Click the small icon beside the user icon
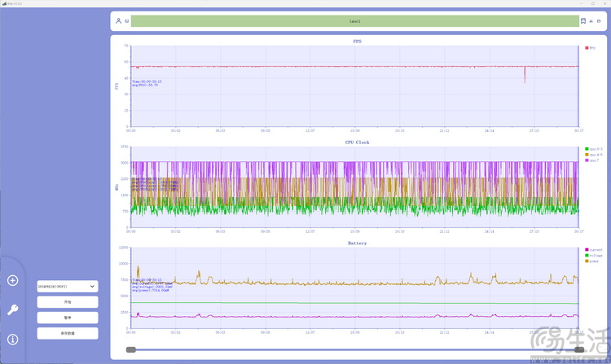Viewport: 611px width, 364px height. [x=126, y=21]
